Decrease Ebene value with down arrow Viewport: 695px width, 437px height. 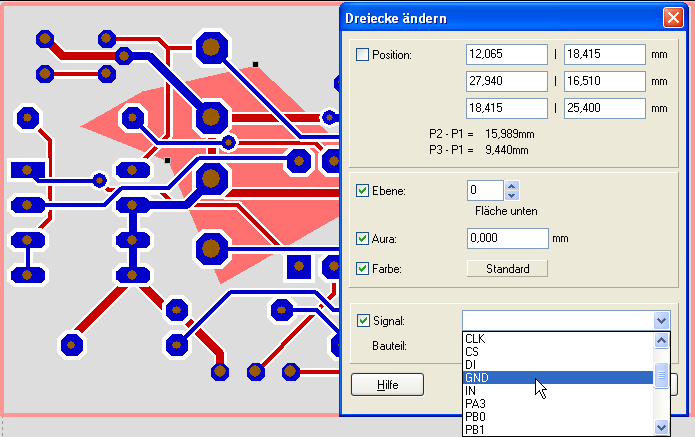coord(512,195)
